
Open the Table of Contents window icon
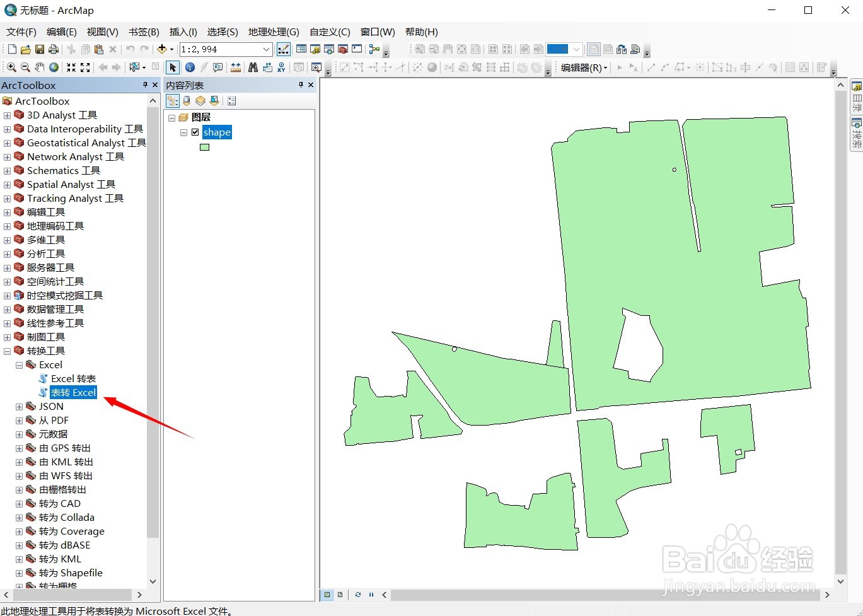pyautogui.click(x=301, y=49)
